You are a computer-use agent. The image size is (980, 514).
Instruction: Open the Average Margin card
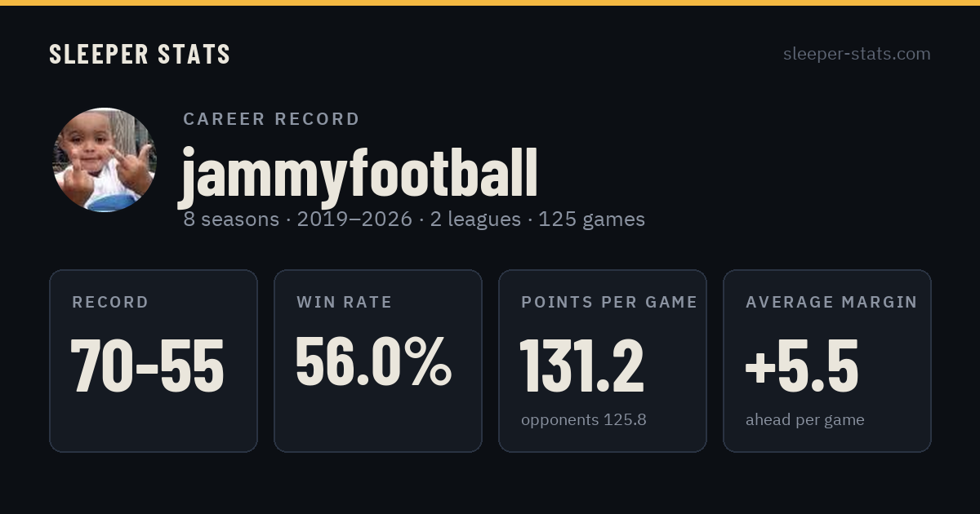(x=827, y=361)
